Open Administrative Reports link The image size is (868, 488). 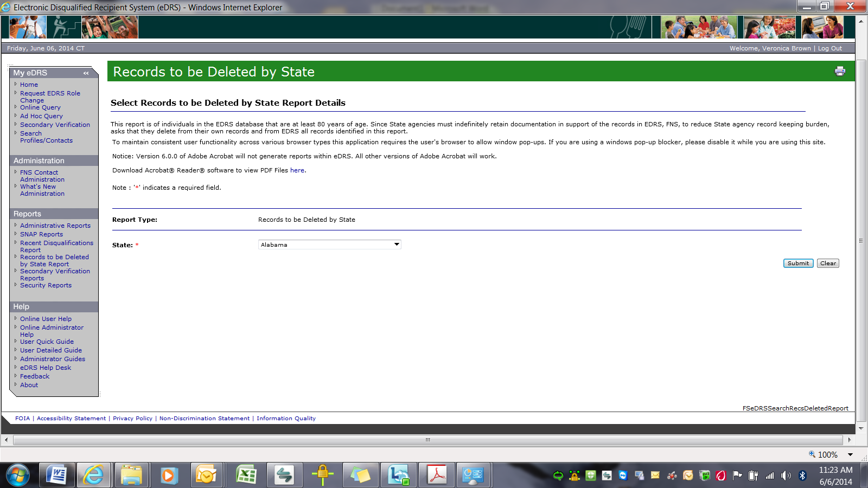pyautogui.click(x=55, y=226)
